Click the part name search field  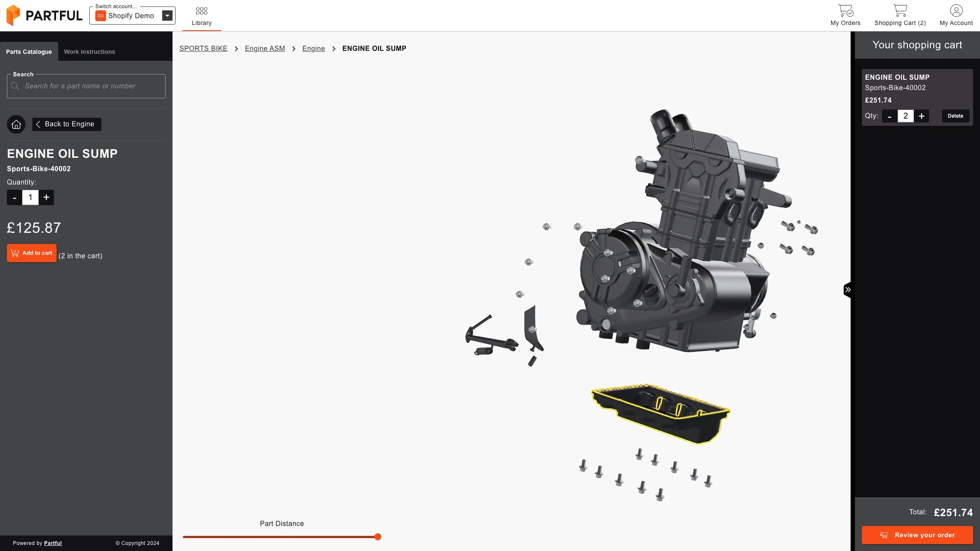(86, 86)
